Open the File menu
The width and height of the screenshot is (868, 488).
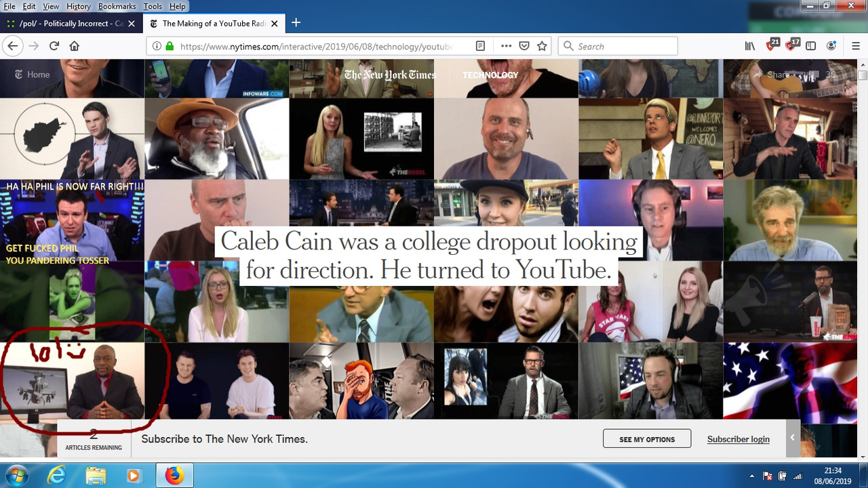pos(9,6)
